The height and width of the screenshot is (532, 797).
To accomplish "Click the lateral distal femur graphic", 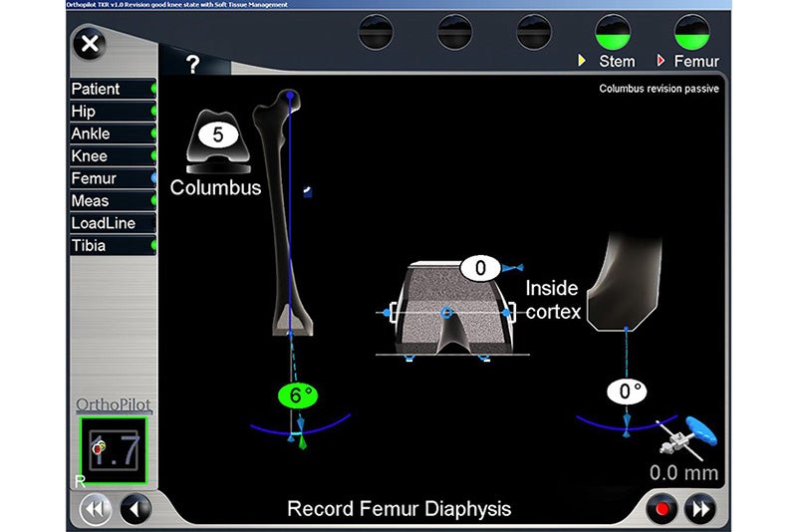I will click(625, 283).
